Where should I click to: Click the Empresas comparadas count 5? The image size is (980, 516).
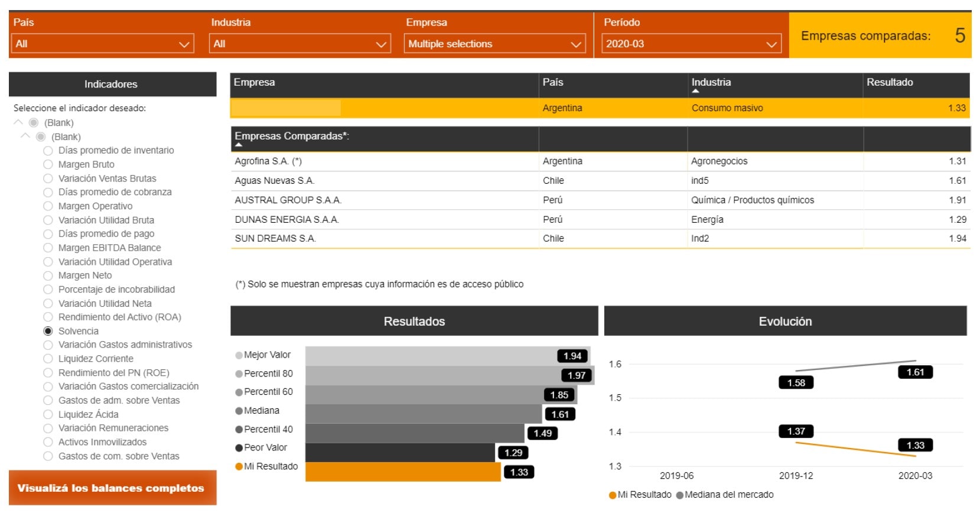click(960, 35)
